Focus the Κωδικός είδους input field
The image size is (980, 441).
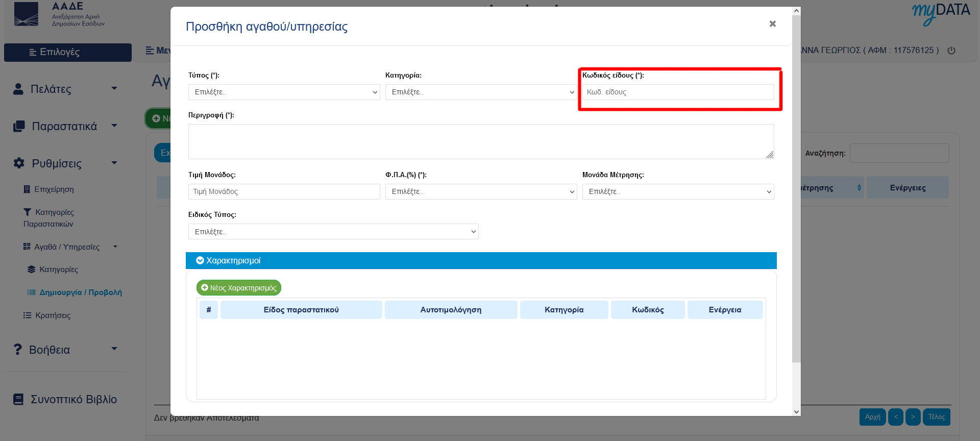click(678, 92)
